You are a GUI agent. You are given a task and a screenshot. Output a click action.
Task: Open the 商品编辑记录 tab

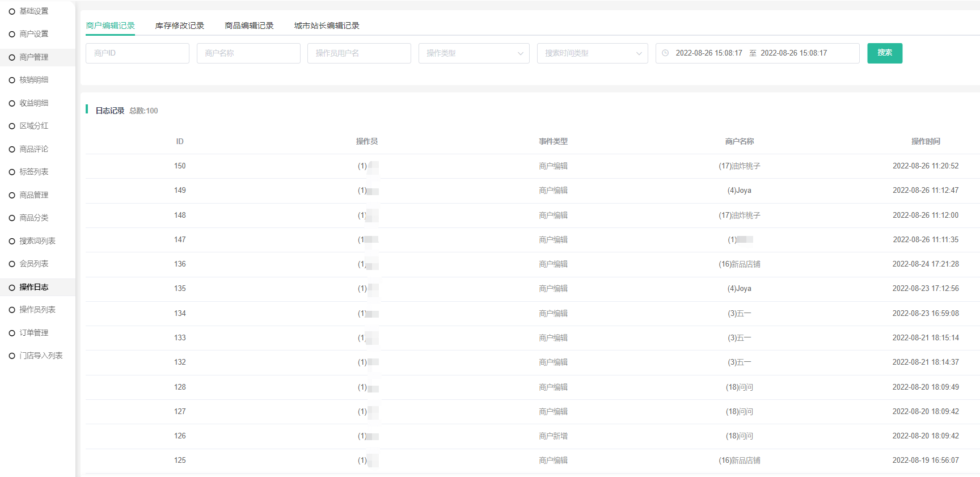coord(249,26)
